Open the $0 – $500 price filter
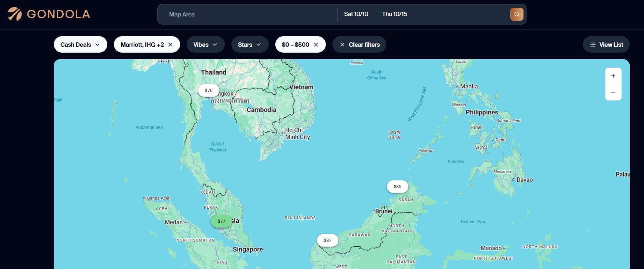Screen dimensions: 644x269 (x=295, y=45)
